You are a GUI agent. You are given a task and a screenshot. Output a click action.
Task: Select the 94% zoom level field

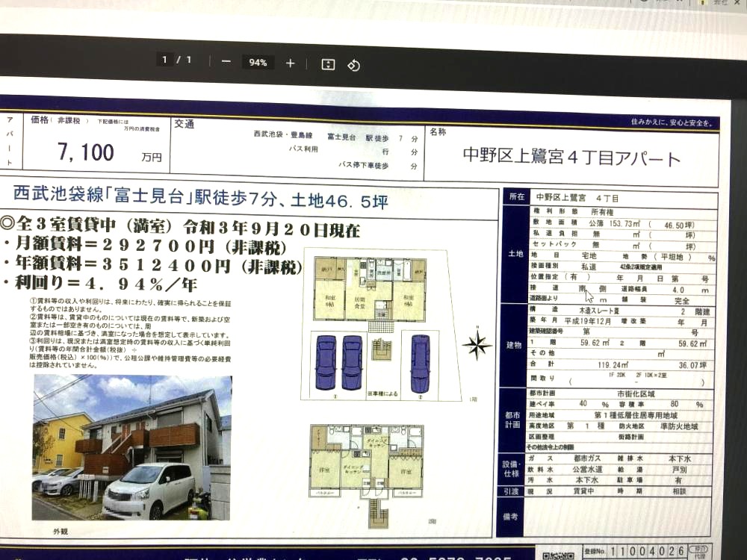[258, 63]
